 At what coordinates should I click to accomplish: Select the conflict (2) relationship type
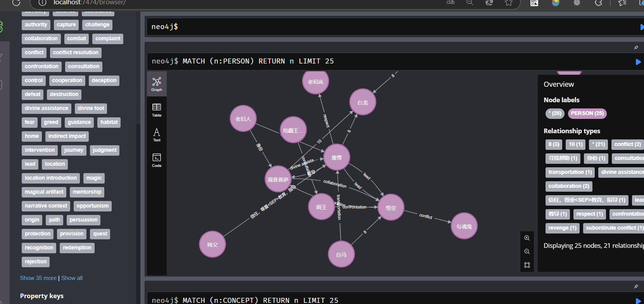tap(627, 144)
